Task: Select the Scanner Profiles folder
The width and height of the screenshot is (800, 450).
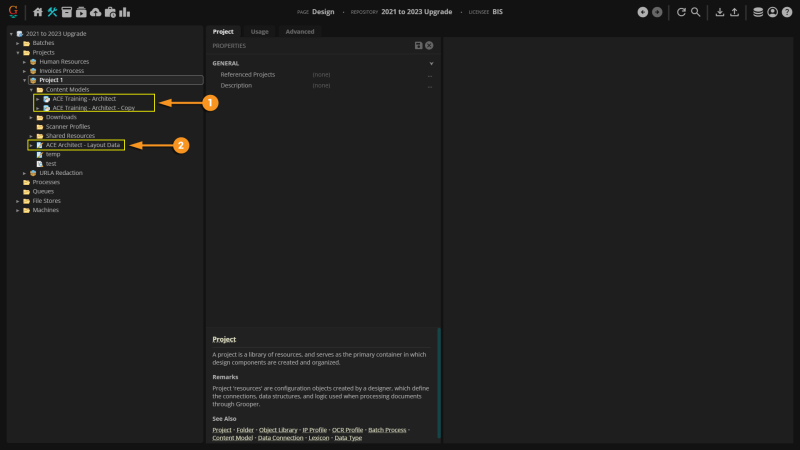Action: pos(68,127)
